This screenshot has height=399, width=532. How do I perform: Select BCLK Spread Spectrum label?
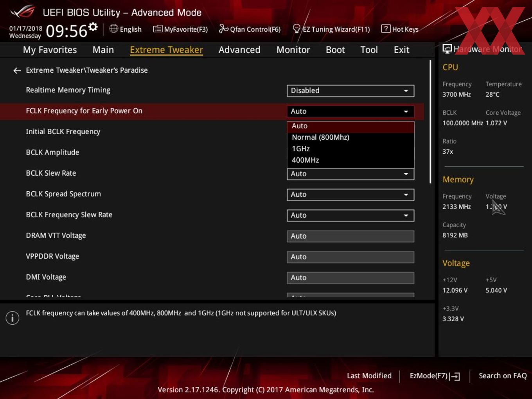pyautogui.click(x=63, y=194)
